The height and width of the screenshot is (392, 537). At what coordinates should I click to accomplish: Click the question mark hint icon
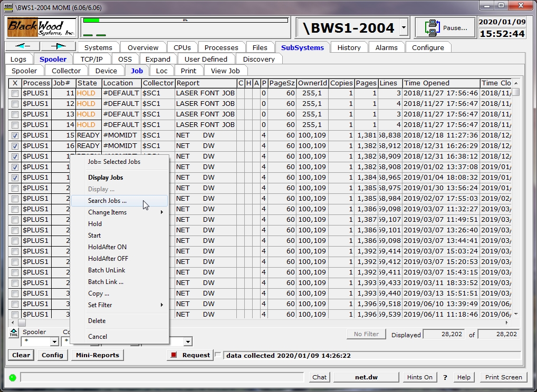445,377
